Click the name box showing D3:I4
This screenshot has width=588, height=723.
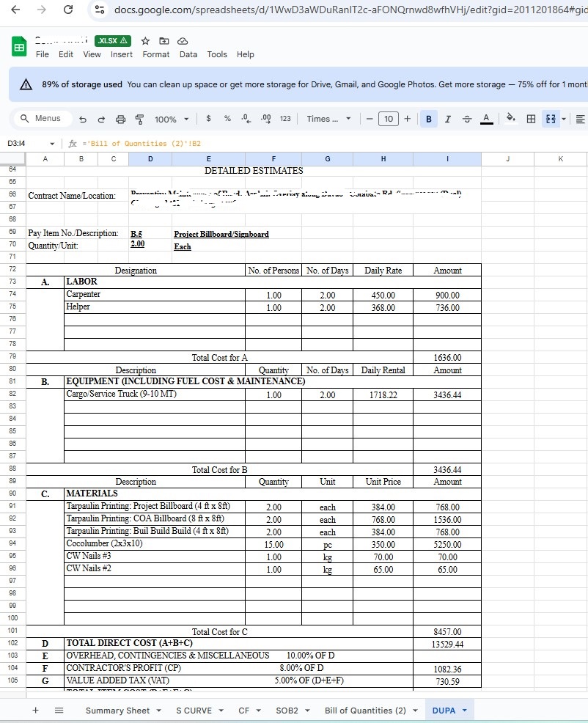pos(26,144)
